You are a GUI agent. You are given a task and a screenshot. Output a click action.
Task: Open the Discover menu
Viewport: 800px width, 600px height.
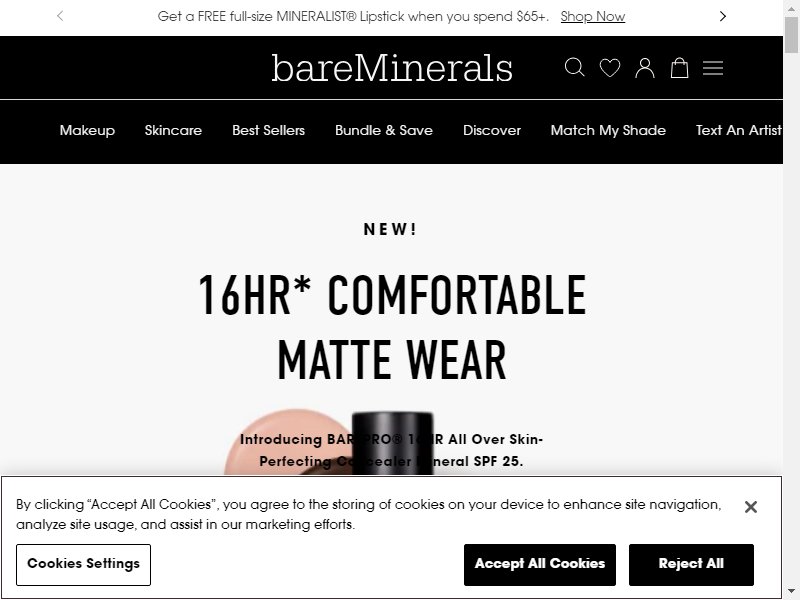pyautogui.click(x=492, y=130)
